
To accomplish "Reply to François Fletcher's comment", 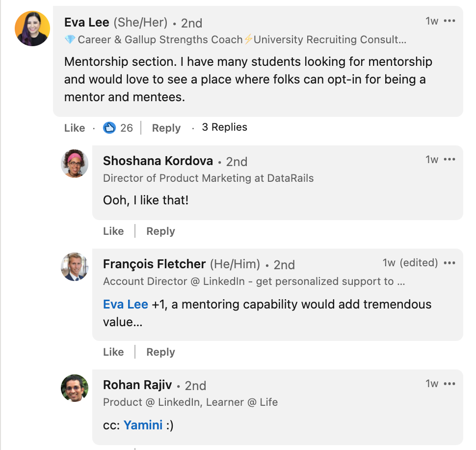I will 160,352.
